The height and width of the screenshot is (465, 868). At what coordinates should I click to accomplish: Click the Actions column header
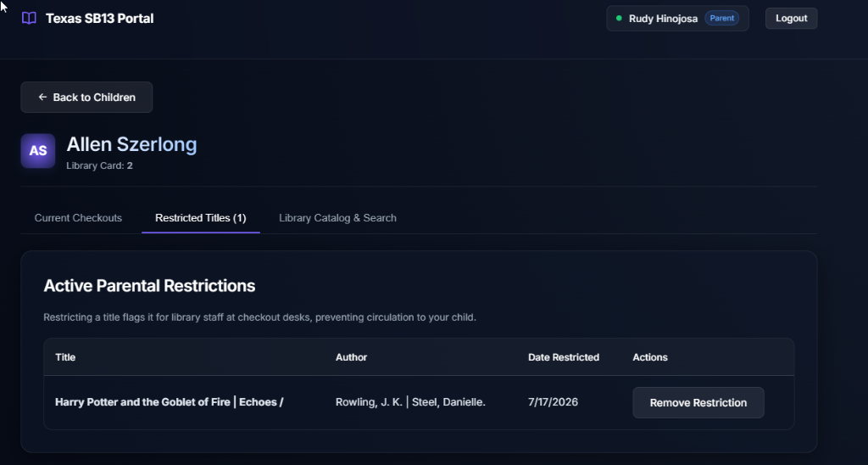650,357
